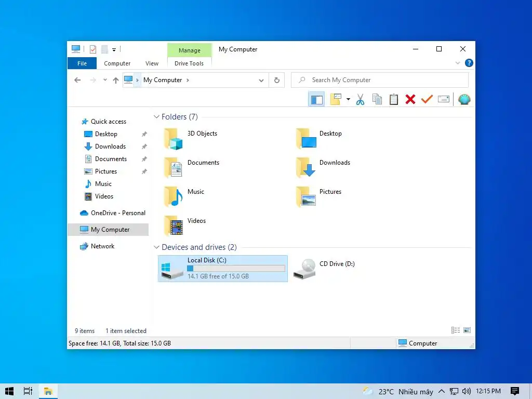The image size is (532, 399).
Task: Click the Cut scissors icon
Action: [361, 99]
